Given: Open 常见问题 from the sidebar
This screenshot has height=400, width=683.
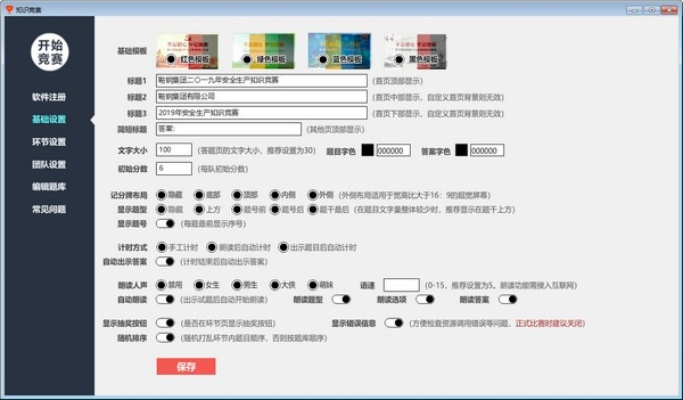Looking at the screenshot, I should [x=47, y=209].
